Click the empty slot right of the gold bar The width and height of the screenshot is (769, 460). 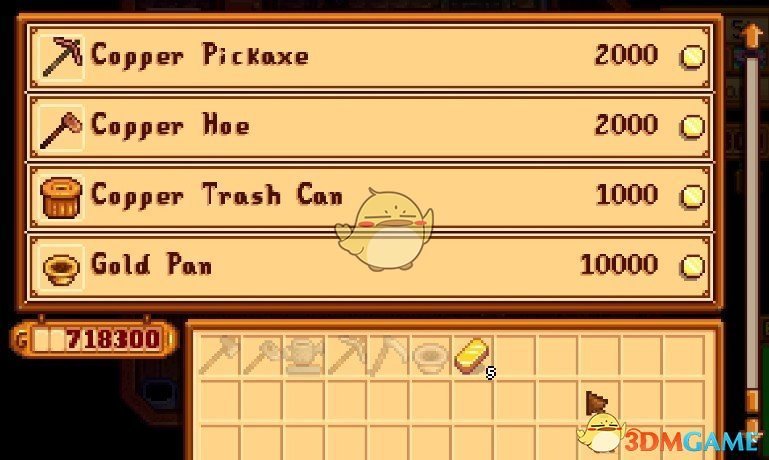coord(514,356)
